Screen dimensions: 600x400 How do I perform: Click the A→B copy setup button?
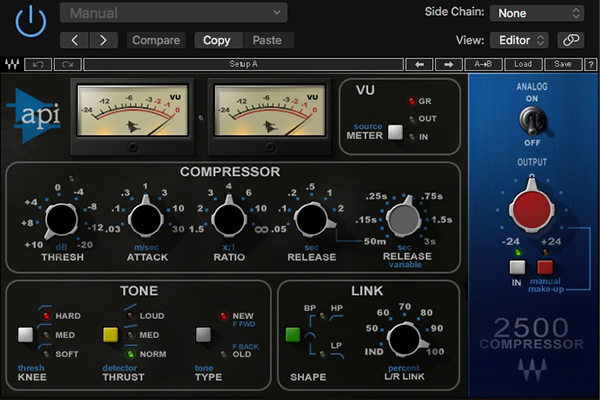[483, 64]
